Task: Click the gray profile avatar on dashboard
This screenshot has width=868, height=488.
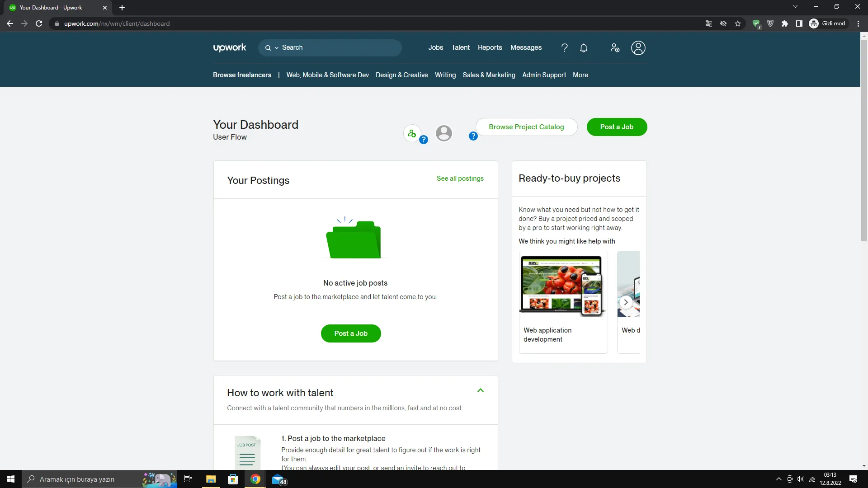Action: tap(443, 133)
